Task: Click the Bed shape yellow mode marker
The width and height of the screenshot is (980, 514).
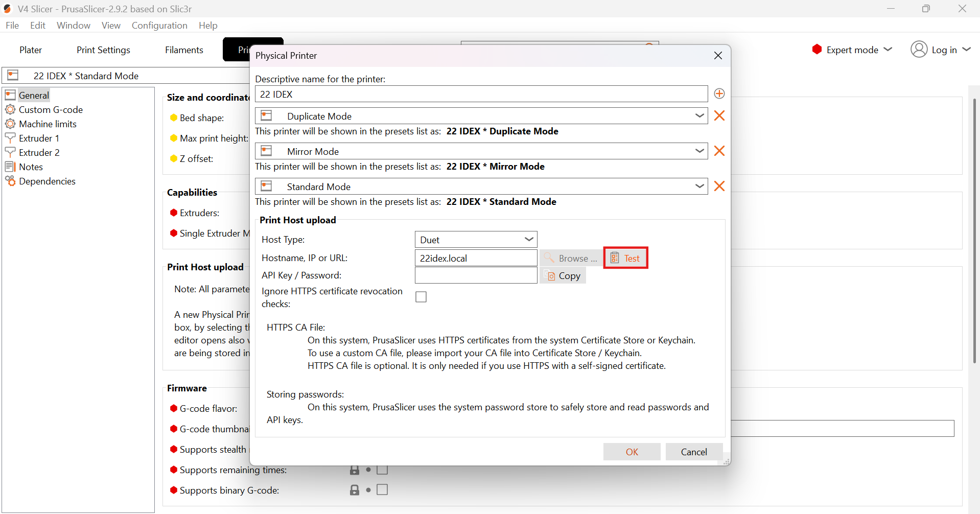Action: point(174,118)
